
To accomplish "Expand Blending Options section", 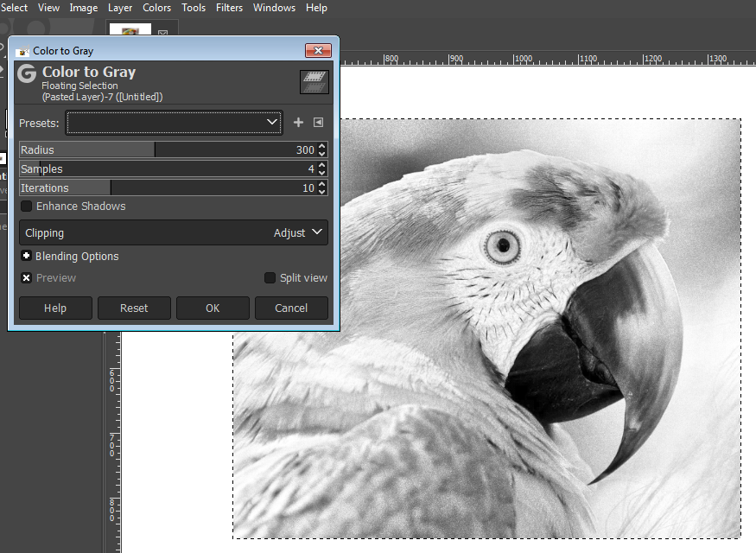I will pos(27,257).
